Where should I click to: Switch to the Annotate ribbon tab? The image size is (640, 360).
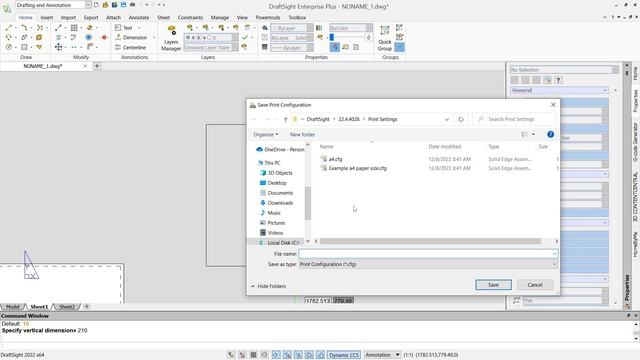(x=139, y=18)
